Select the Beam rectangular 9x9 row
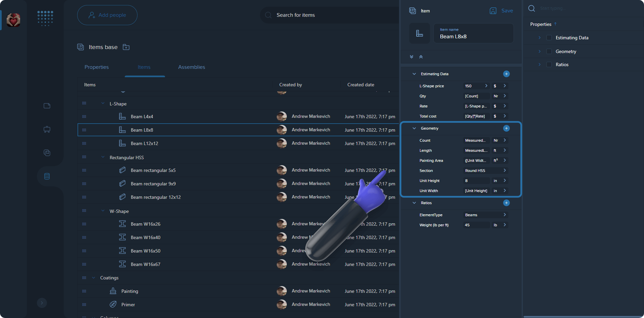Viewport: 644px width, 318px height. pyautogui.click(x=238, y=184)
